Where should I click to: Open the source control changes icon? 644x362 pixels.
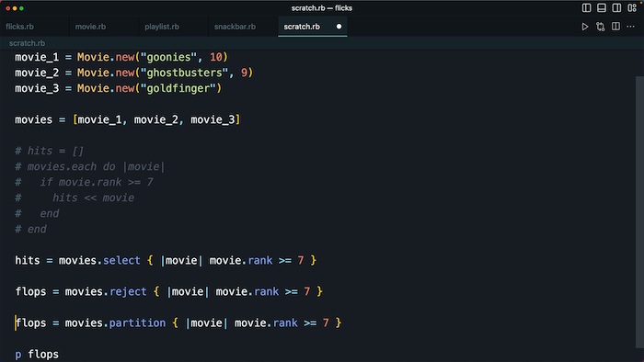(601, 27)
